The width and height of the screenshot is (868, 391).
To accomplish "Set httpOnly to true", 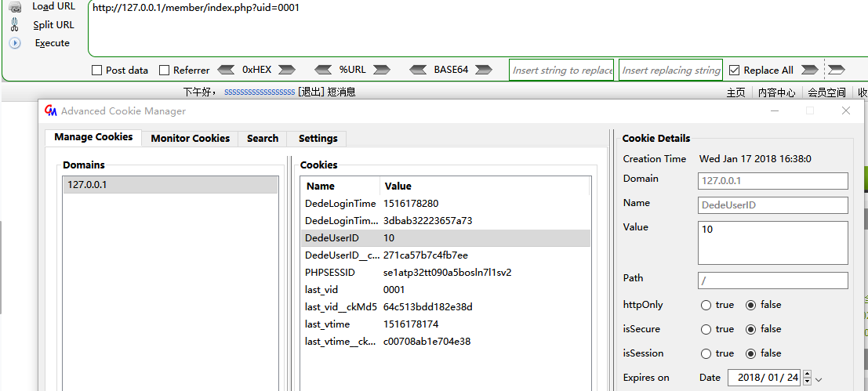I will 706,305.
